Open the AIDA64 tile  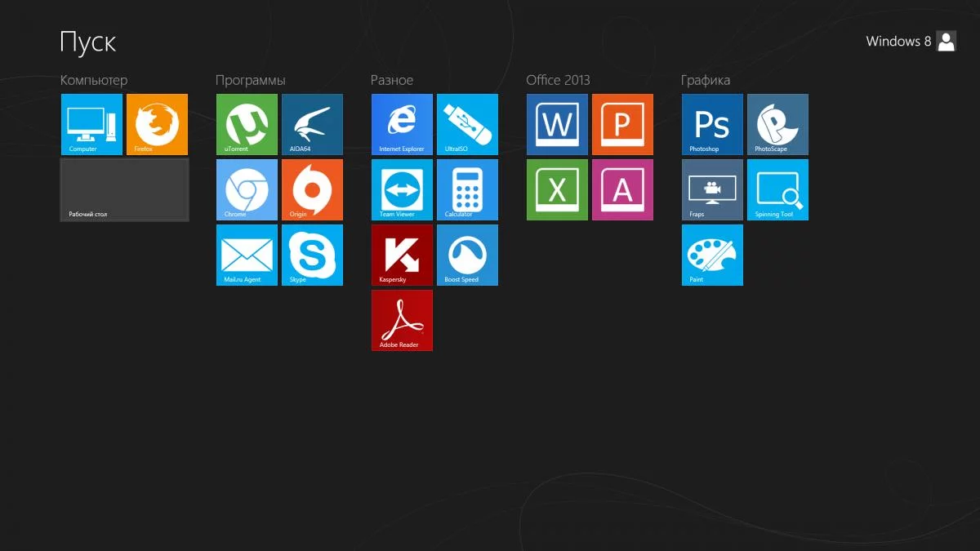click(312, 124)
